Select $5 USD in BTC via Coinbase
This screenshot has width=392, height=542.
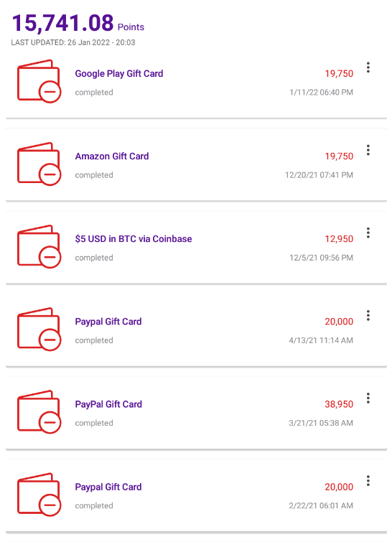click(134, 239)
